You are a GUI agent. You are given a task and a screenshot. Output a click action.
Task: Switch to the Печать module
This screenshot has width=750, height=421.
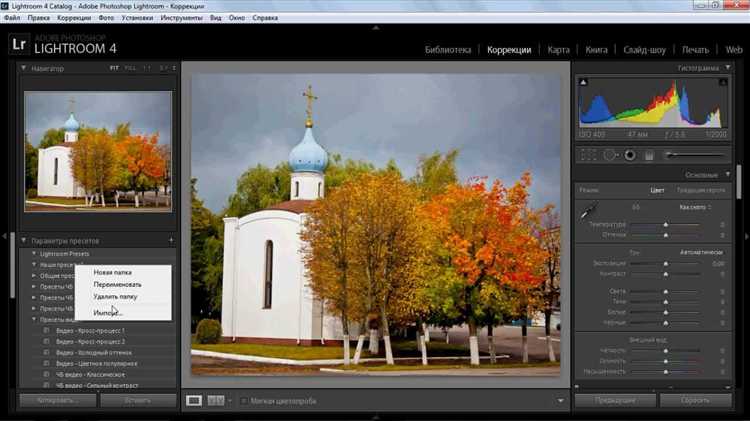point(695,50)
